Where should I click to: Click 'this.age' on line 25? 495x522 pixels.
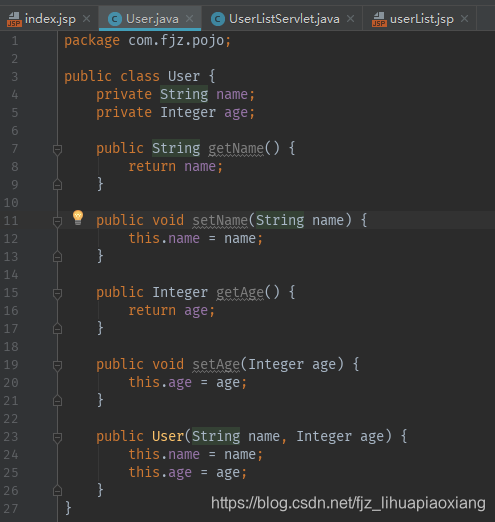tap(160, 473)
